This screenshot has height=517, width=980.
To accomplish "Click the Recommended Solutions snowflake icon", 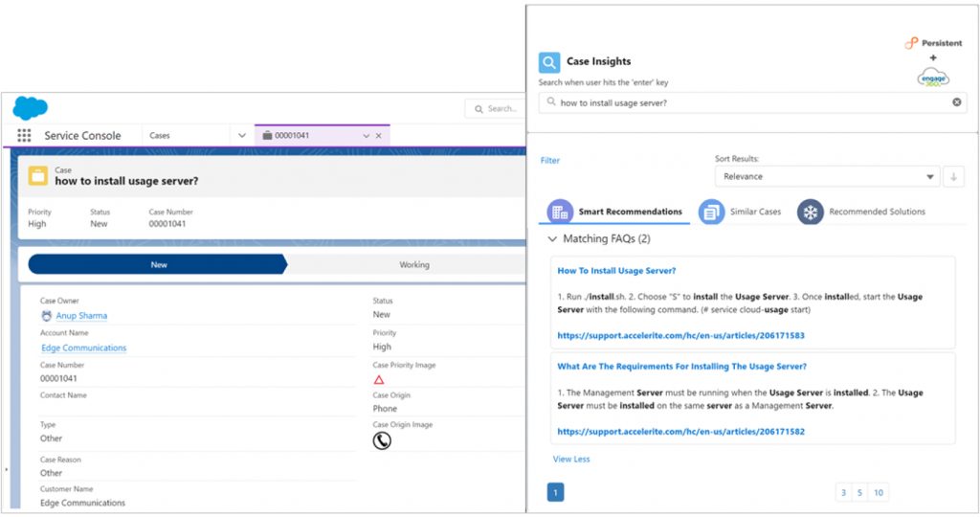I will coord(810,212).
